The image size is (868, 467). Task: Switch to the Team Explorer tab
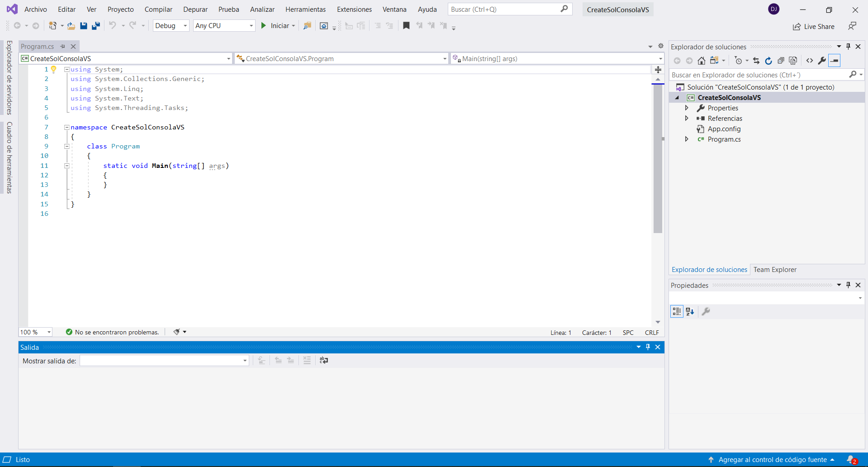[774, 270]
